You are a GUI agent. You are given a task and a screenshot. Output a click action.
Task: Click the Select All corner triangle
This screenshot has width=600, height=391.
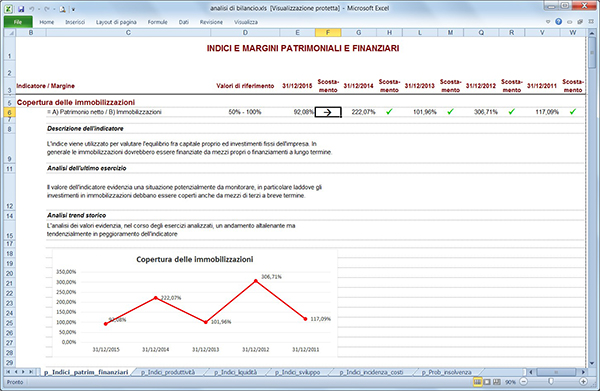(x=10, y=33)
